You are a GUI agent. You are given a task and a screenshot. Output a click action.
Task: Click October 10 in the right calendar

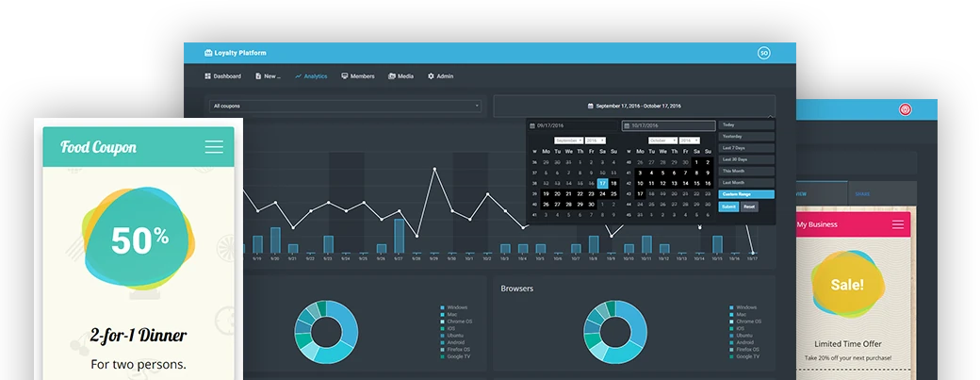(640, 183)
